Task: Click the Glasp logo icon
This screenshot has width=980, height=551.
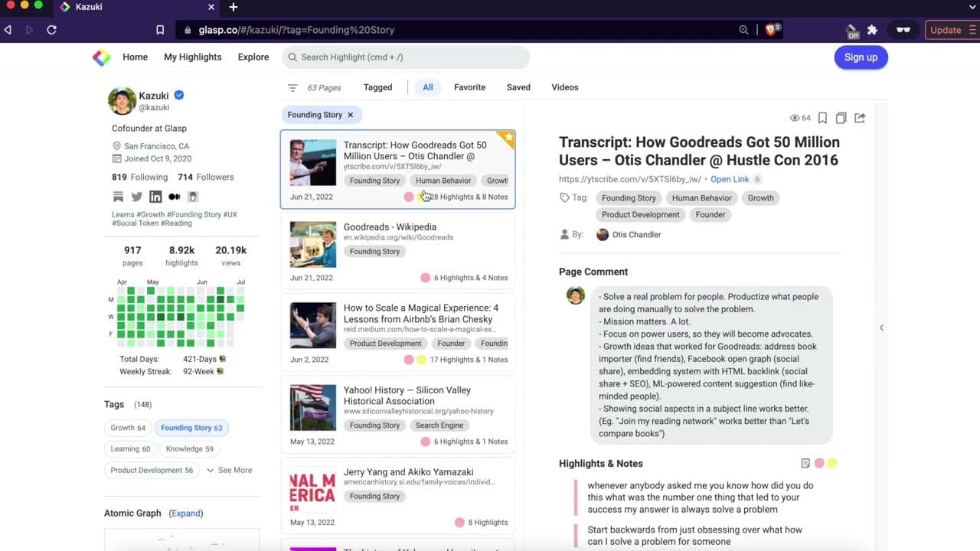Action: pyautogui.click(x=101, y=57)
